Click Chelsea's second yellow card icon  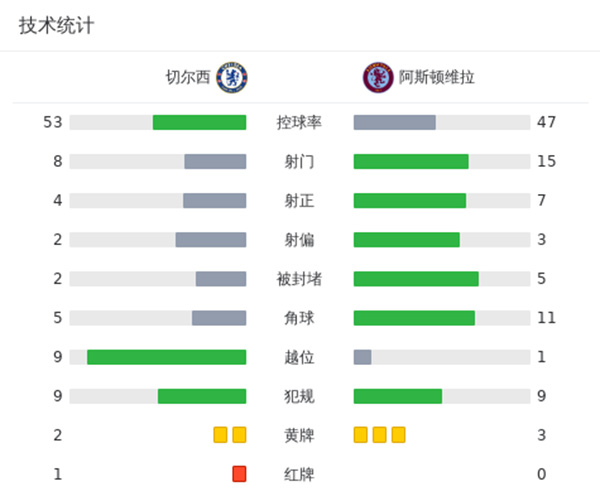[239, 435]
